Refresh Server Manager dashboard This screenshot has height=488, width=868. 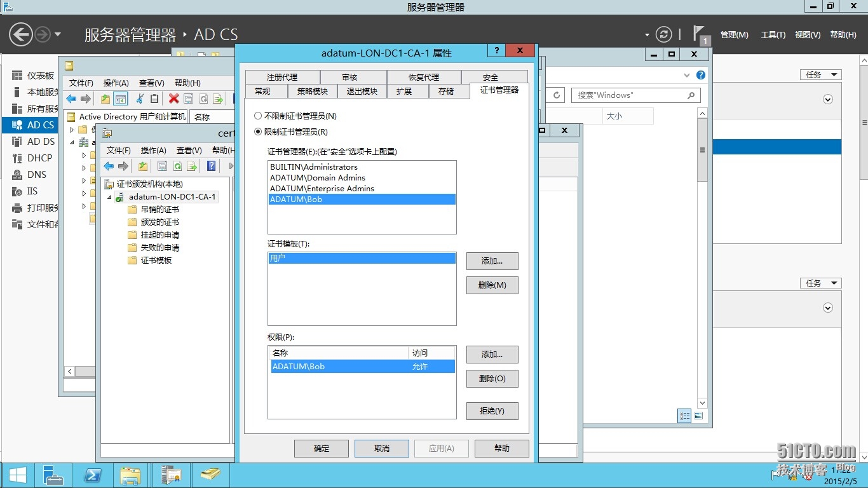[x=663, y=34]
